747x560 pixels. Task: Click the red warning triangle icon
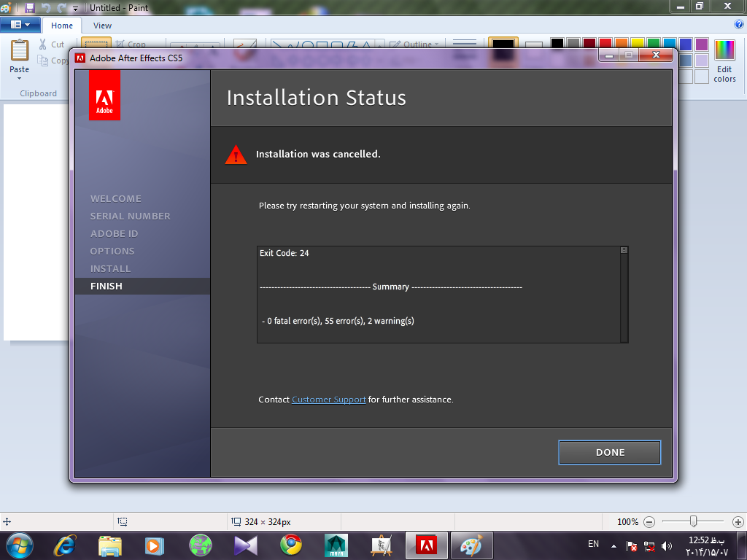click(x=236, y=155)
